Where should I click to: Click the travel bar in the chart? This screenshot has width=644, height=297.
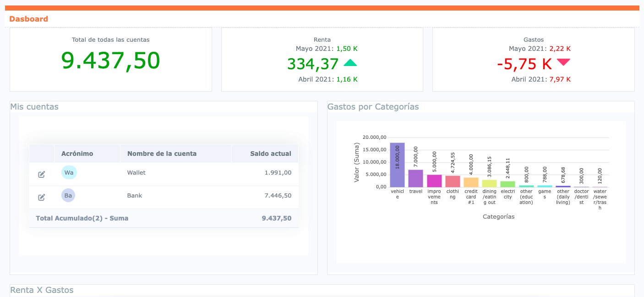pos(415,178)
